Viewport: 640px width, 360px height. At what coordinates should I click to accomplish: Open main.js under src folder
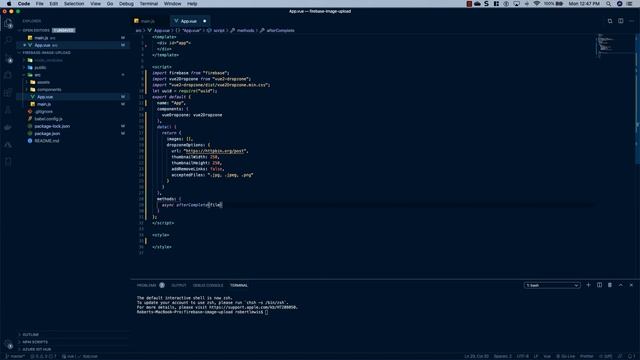click(x=73, y=104)
